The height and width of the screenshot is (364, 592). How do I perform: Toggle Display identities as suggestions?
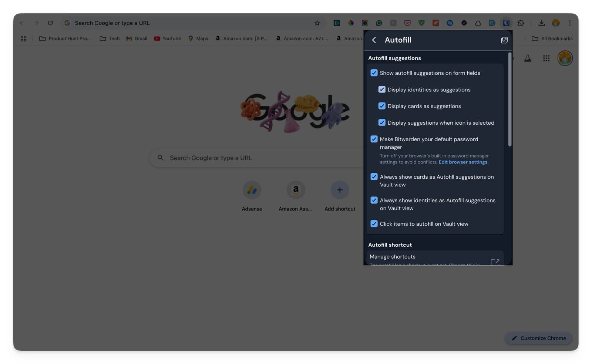pyautogui.click(x=382, y=90)
